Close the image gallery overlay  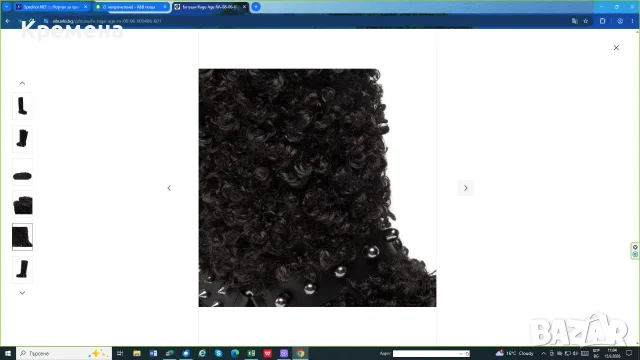click(616, 48)
